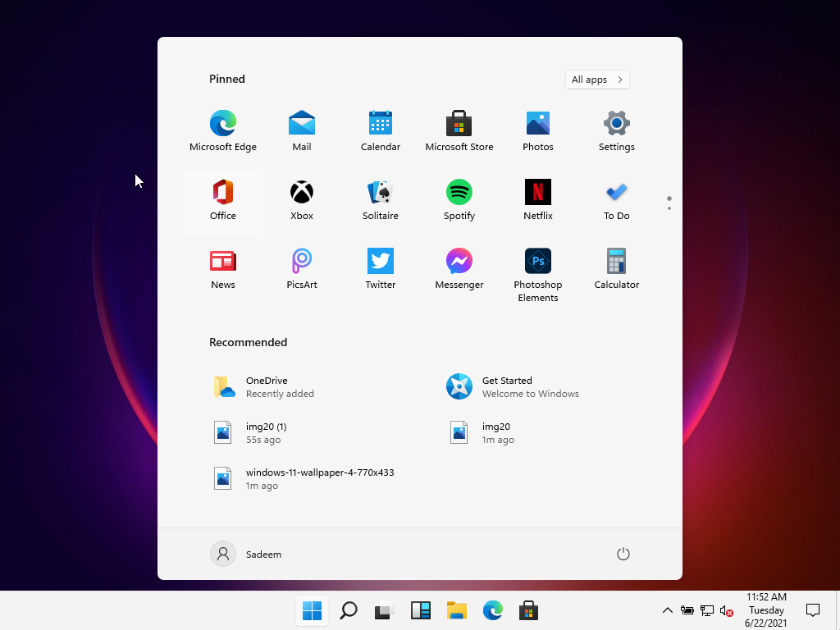Open File Explorer on taskbar
This screenshot has width=840, height=630.
pos(456,610)
